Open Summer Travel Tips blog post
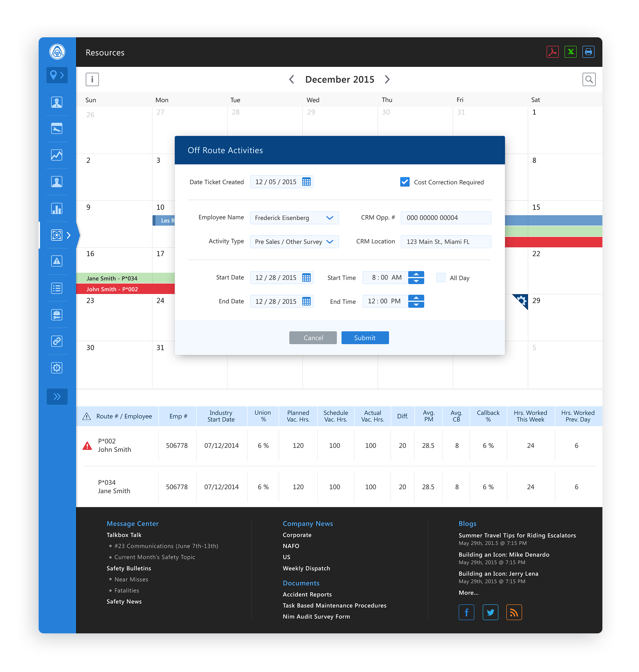This screenshot has width=639, height=672. tap(517, 535)
